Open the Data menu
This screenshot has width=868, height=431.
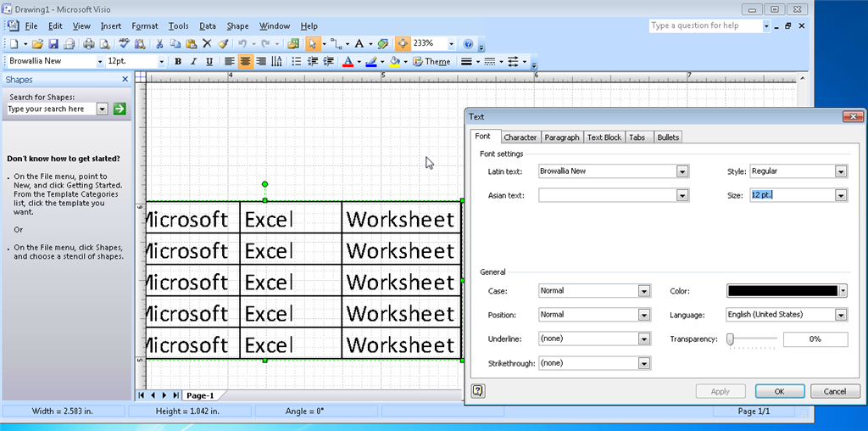tap(208, 26)
